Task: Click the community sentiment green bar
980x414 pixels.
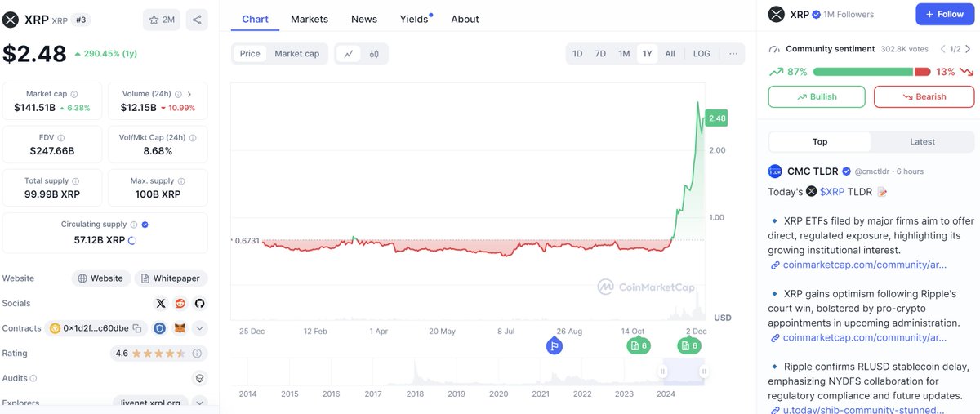Action: click(862, 72)
